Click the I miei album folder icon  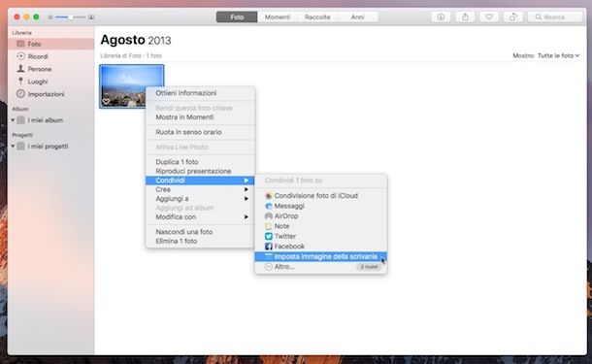pos(21,120)
